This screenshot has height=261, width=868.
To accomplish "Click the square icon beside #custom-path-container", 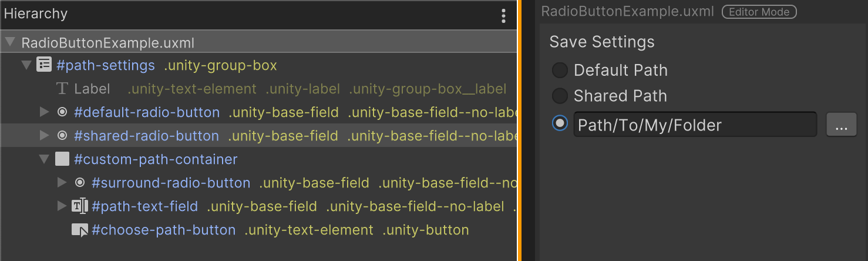I will [62, 159].
